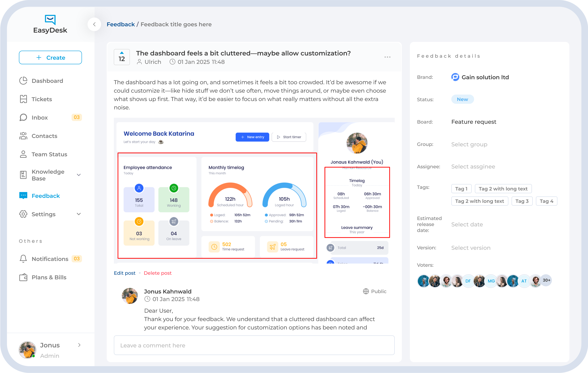Click the three-dot menu on the feedback post
This screenshot has height=373, width=588.
click(387, 57)
